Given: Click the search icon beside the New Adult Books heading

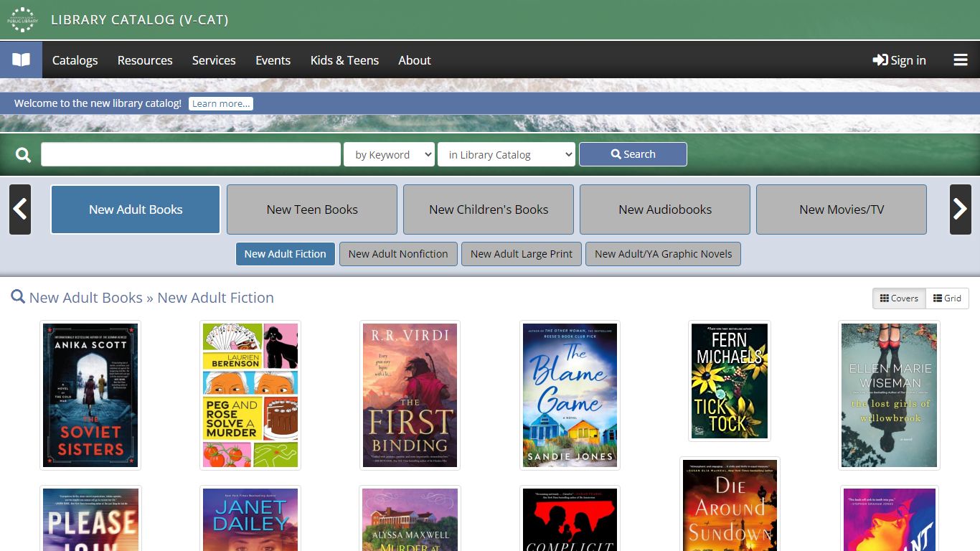Looking at the screenshot, I should [18, 296].
